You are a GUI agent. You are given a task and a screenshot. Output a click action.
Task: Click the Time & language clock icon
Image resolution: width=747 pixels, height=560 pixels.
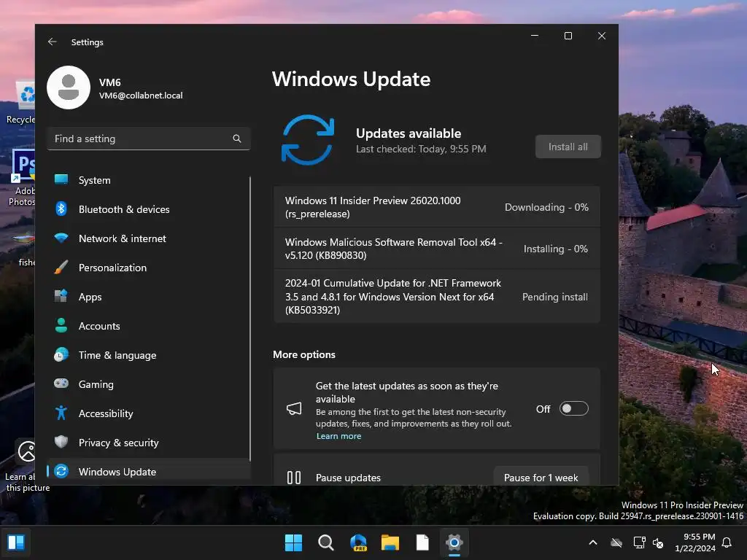61,355
